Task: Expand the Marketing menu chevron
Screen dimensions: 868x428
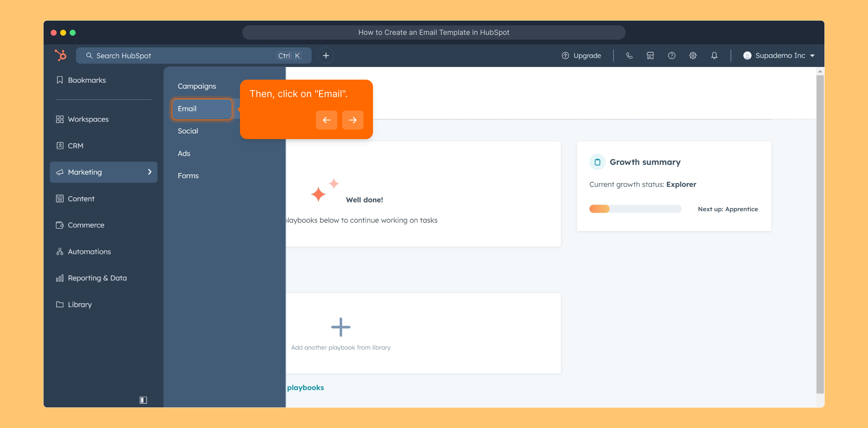Action: pos(150,172)
